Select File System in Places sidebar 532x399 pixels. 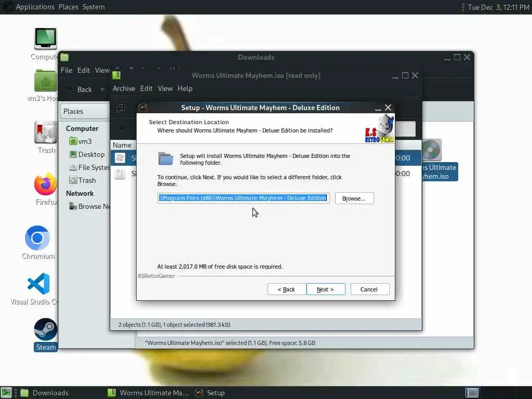coord(89,167)
